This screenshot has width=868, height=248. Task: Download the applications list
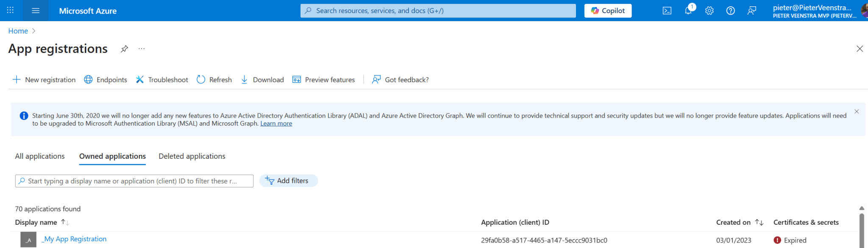coord(262,80)
